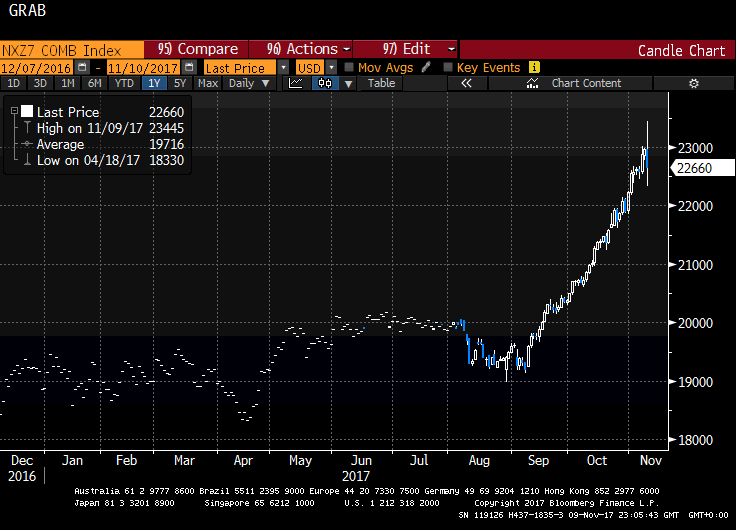Click the 95) Compare button

pyautogui.click(x=197, y=49)
